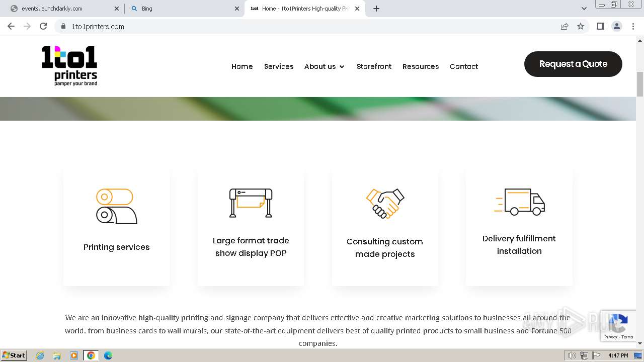This screenshot has height=362, width=644.
Task: Switch to the events.launchdarkly.com tab
Action: pyautogui.click(x=64, y=9)
